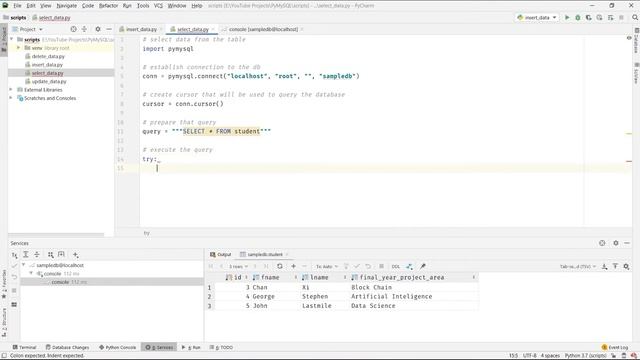Image resolution: width=640 pixels, height=360 pixels.
Task: Collapse the sampledb@localhost service node
Action: coord(24,265)
